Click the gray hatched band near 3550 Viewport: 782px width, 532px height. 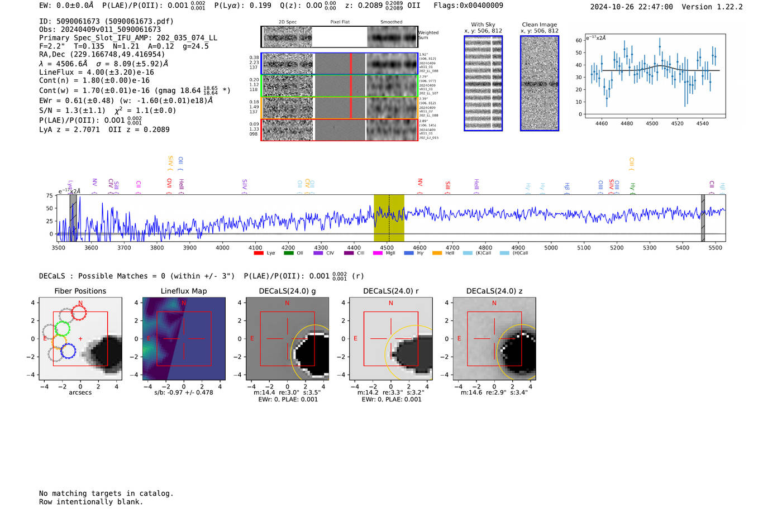click(73, 218)
